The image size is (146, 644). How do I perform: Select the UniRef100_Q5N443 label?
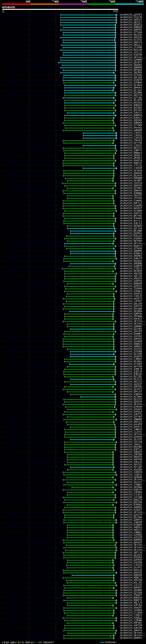131,191
